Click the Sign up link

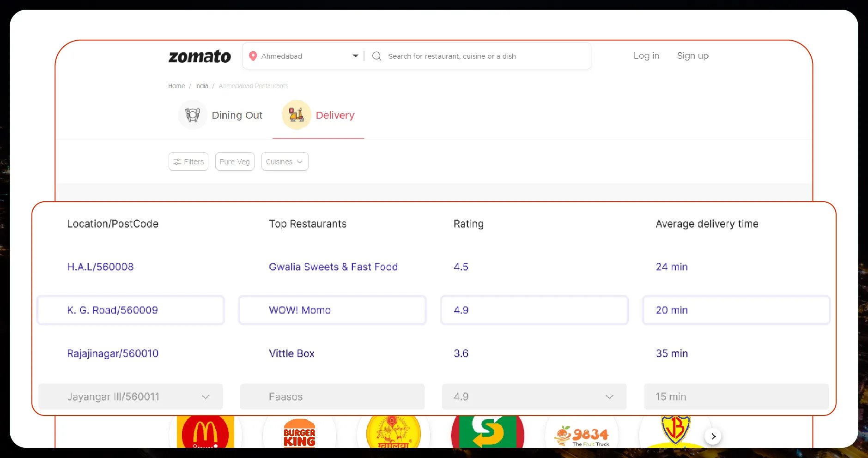(692, 56)
